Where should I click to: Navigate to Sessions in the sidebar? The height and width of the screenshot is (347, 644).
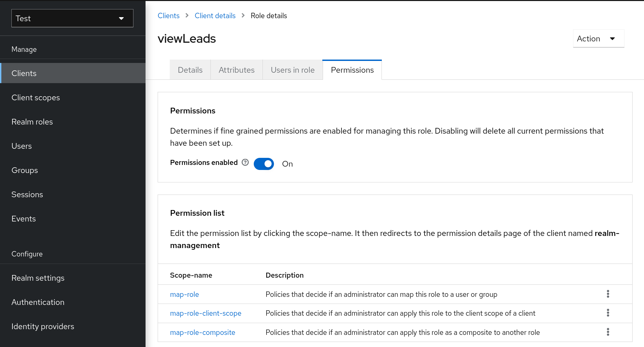pyautogui.click(x=27, y=194)
